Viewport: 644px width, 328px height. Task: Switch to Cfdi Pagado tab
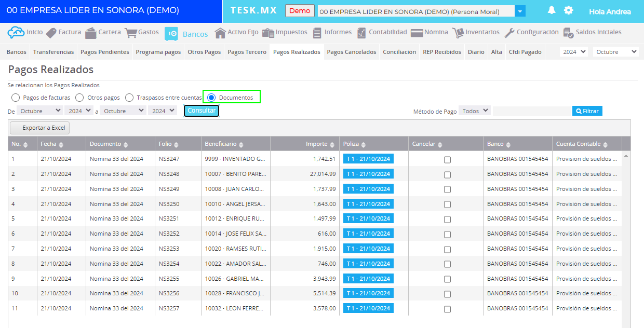[525, 52]
